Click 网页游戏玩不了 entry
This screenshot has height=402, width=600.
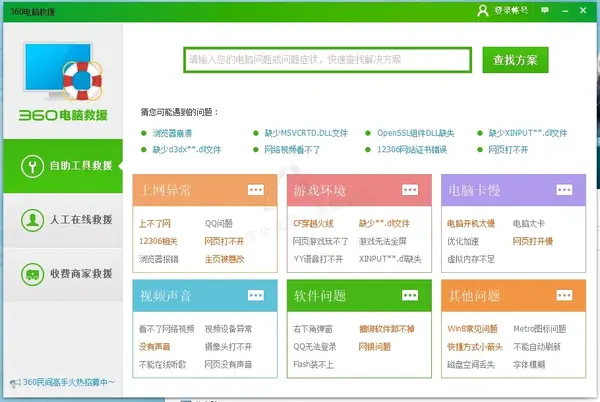click(320, 241)
